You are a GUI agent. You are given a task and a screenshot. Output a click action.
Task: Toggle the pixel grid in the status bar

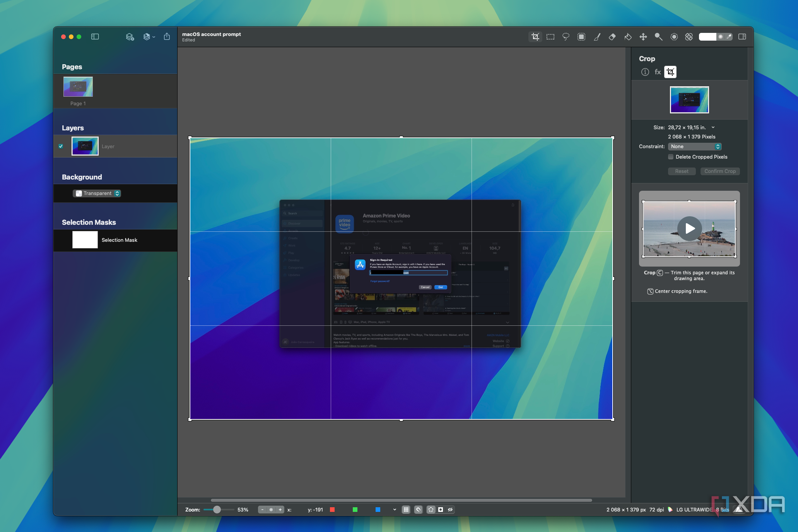click(x=406, y=510)
